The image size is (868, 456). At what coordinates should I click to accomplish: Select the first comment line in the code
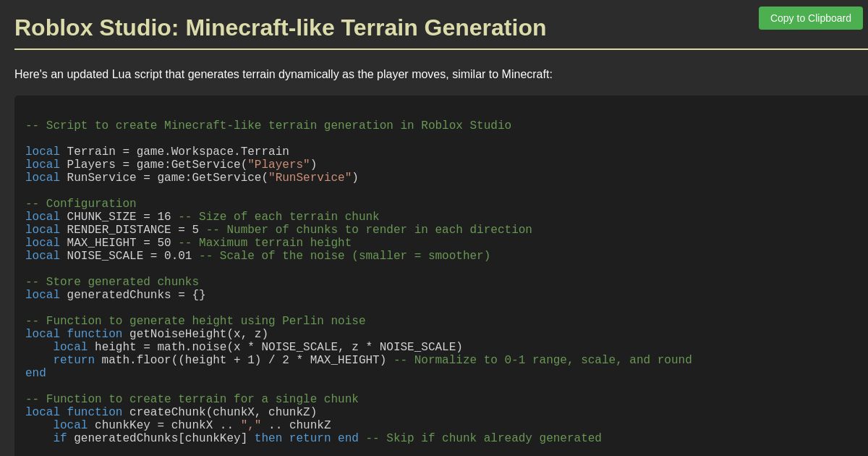pos(268,125)
